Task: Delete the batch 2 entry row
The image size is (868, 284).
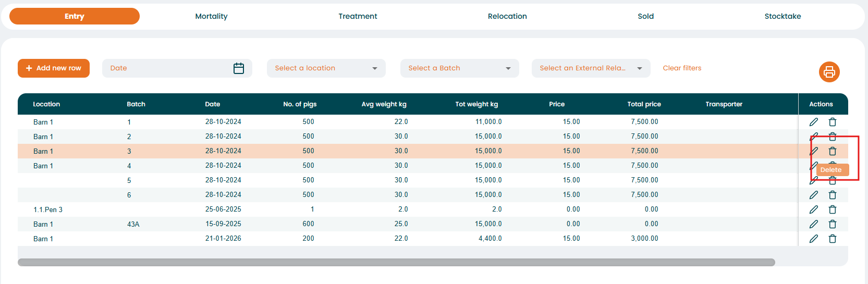Action: (833, 137)
